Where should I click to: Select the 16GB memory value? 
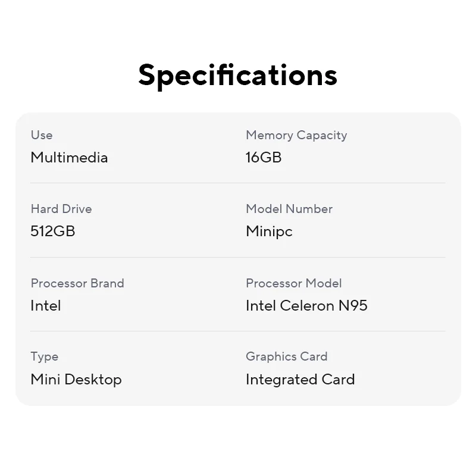tap(263, 158)
